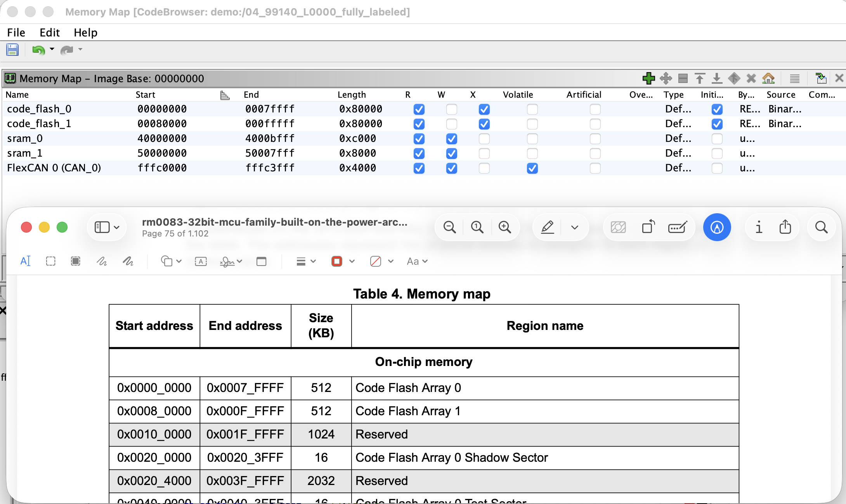846x504 pixels.
Task: Sort by the Artificial column header
Action: tap(584, 95)
